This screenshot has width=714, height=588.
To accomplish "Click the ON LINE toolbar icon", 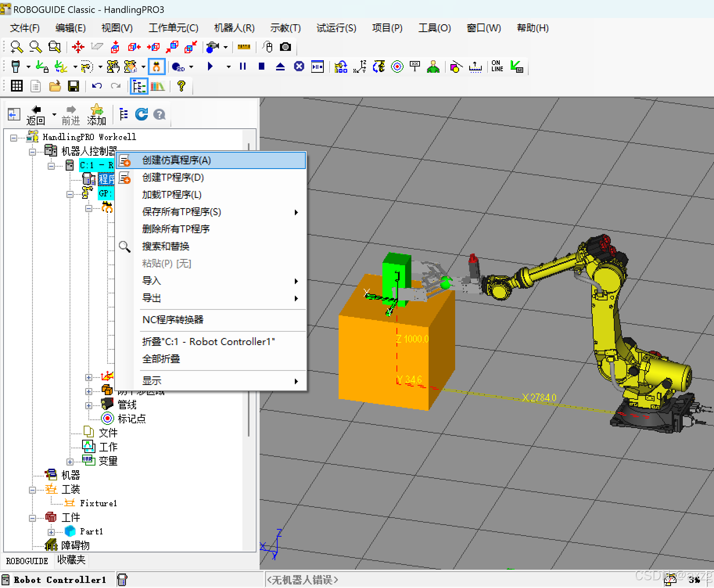I will point(497,66).
